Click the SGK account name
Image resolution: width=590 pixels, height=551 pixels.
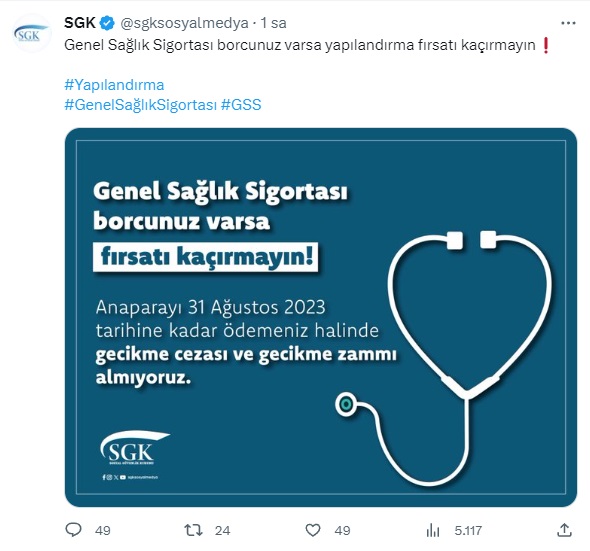[80, 23]
